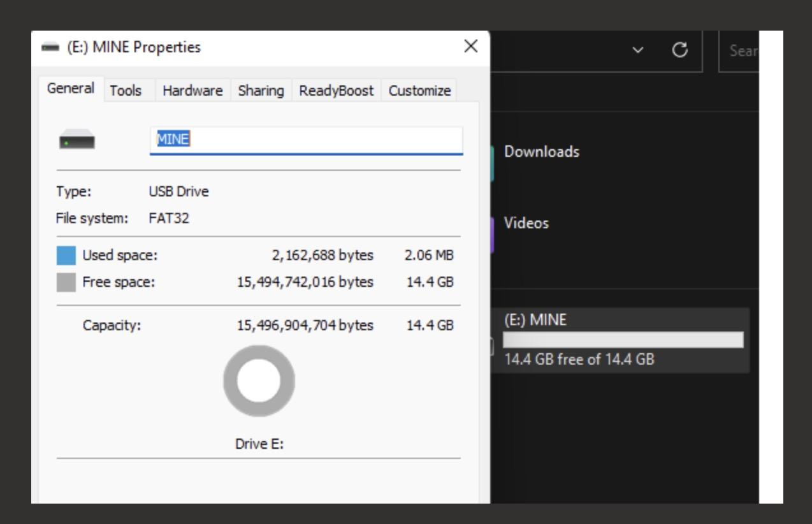Click the '2,162,688 bytes' used space value
This screenshot has width=812, height=524.
click(323, 256)
